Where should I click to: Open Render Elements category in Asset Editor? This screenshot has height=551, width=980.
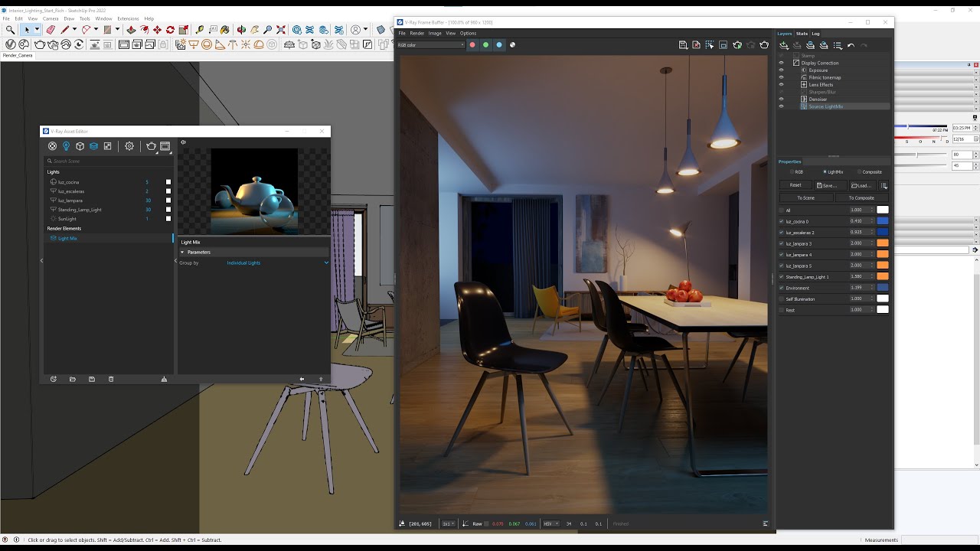click(x=93, y=146)
